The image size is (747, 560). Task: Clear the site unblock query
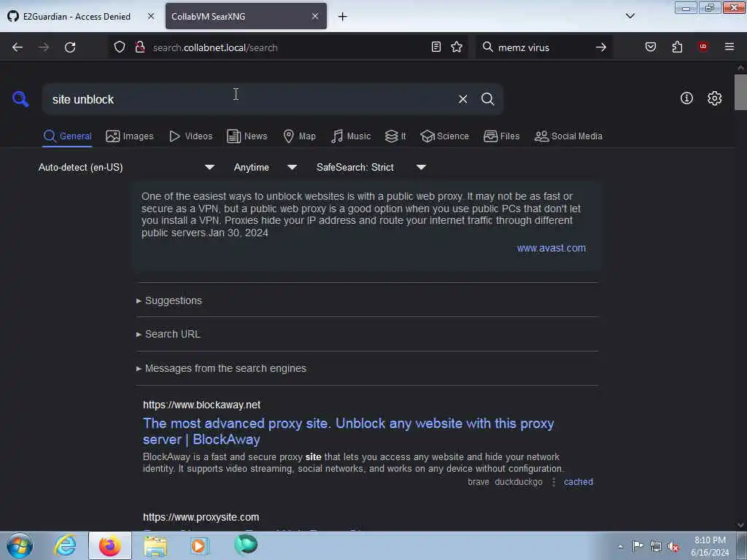click(x=462, y=99)
